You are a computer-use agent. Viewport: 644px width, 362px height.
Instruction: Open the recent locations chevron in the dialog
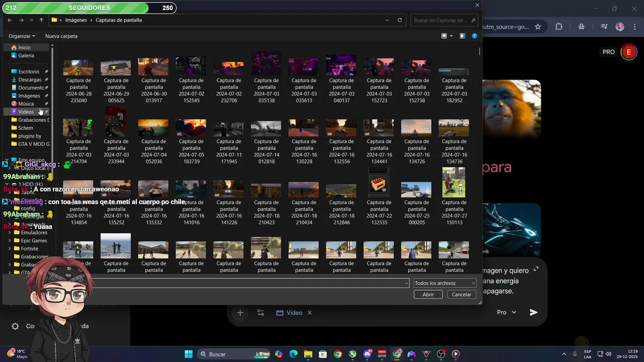31,20
